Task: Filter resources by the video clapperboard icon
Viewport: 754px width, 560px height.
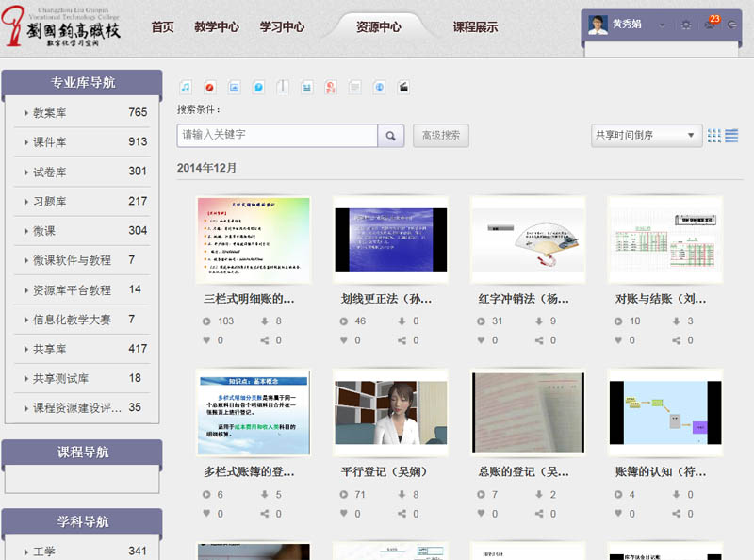Action: pos(403,87)
